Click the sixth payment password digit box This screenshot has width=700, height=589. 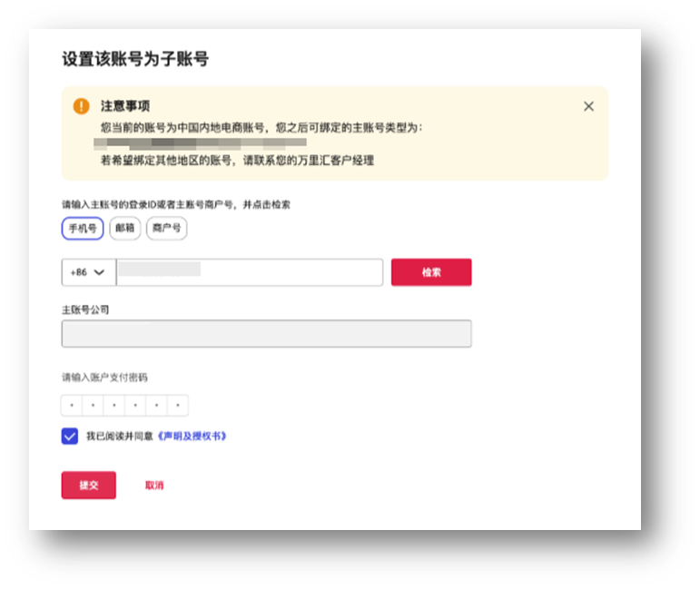178,406
